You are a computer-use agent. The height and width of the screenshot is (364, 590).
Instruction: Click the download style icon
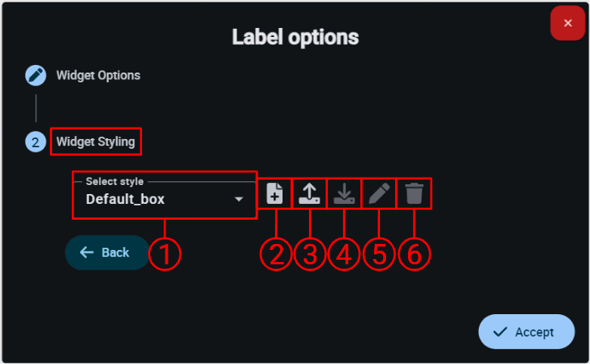tap(344, 195)
